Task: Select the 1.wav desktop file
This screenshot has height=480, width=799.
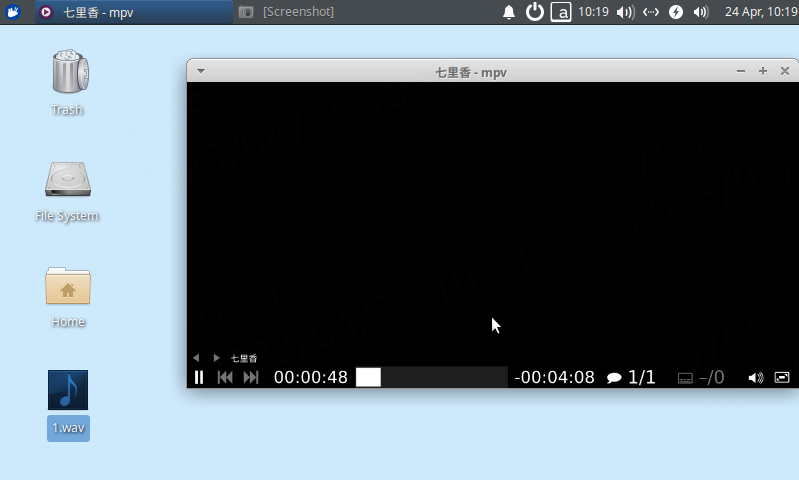Action: [x=68, y=404]
